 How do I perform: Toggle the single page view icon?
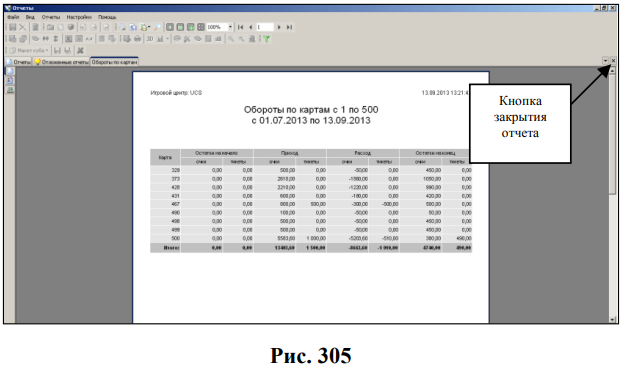[170, 27]
